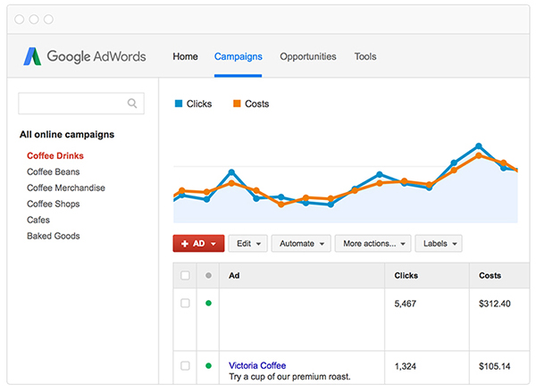Click the Clicks legend label
The height and width of the screenshot is (392, 536).
coord(199,104)
